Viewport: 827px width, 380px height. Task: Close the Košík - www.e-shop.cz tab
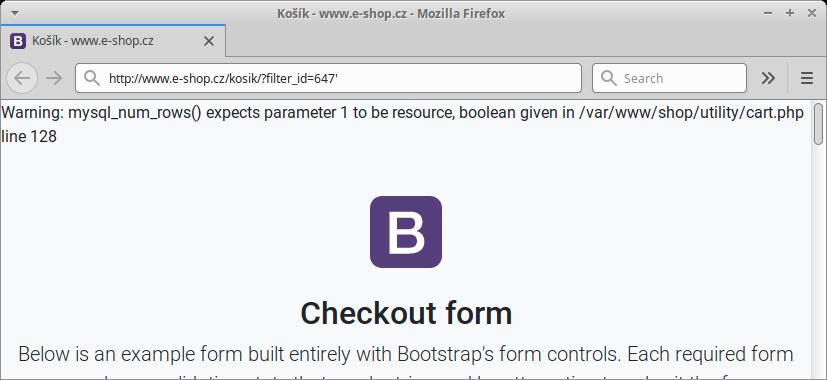click(x=209, y=41)
